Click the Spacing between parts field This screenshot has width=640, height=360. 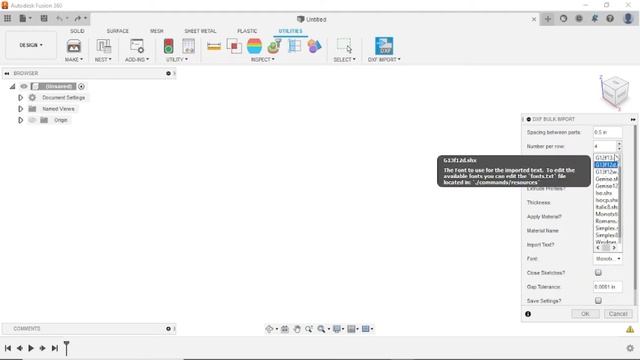pyautogui.click(x=607, y=132)
